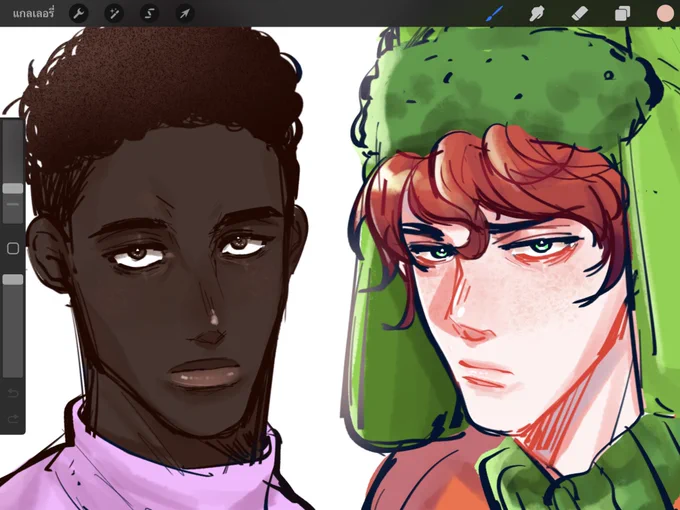Select the Brush tool
The width and height of the screenshot is (680, 510).
pyautogui.click(x=494, y=13)
